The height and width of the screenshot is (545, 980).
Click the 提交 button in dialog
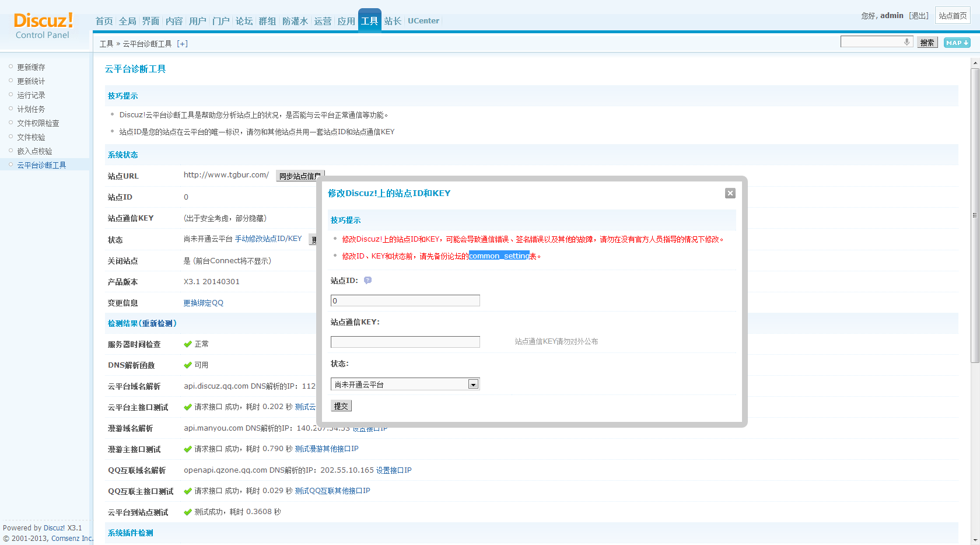pyautogui.click(x=341, y=406)
